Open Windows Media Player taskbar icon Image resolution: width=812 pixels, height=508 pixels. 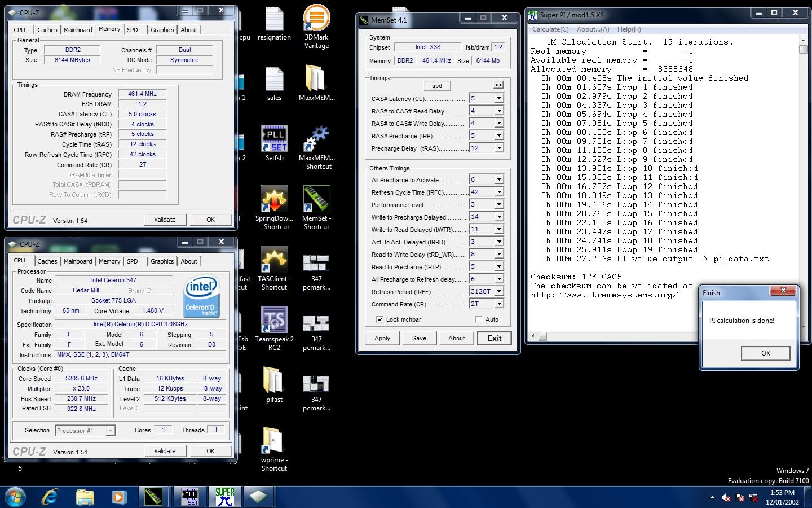tap(118, 497)
